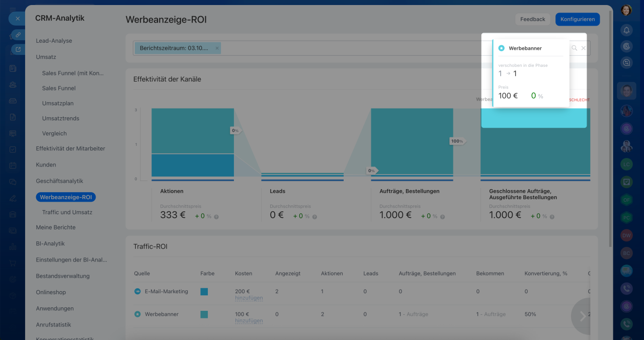Click the help icon beside Aktionen percentage

[x=216, y=217]
